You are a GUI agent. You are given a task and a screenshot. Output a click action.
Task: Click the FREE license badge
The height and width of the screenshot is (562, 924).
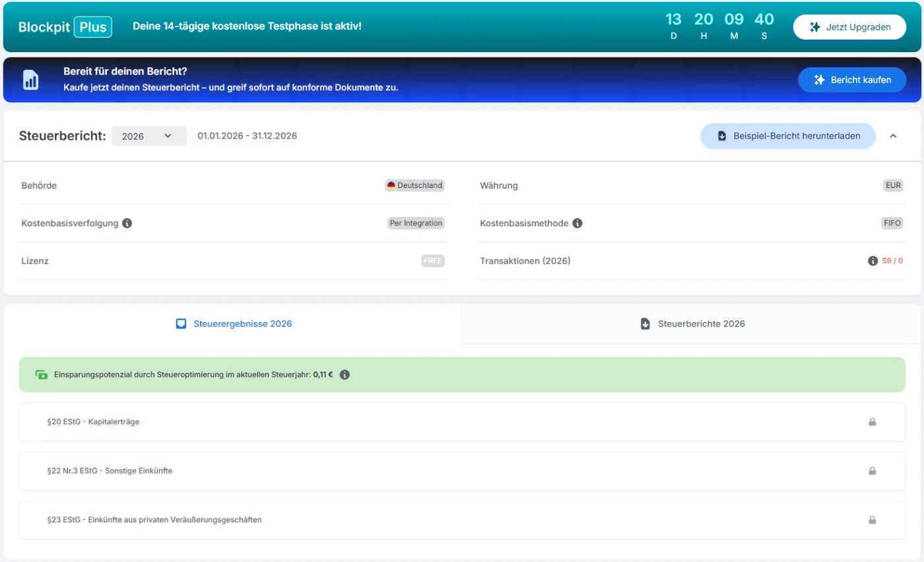click(433, 261)
